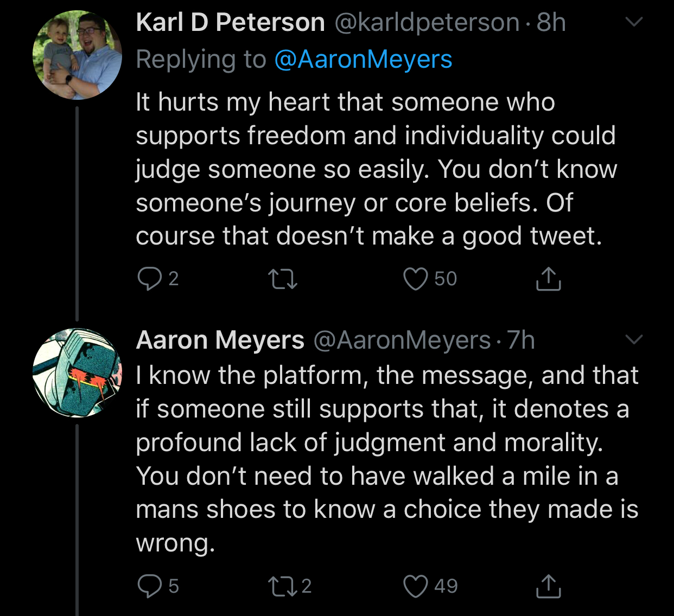
Task: Share Karl D Peterson's tweet
Action: [548, 279]
